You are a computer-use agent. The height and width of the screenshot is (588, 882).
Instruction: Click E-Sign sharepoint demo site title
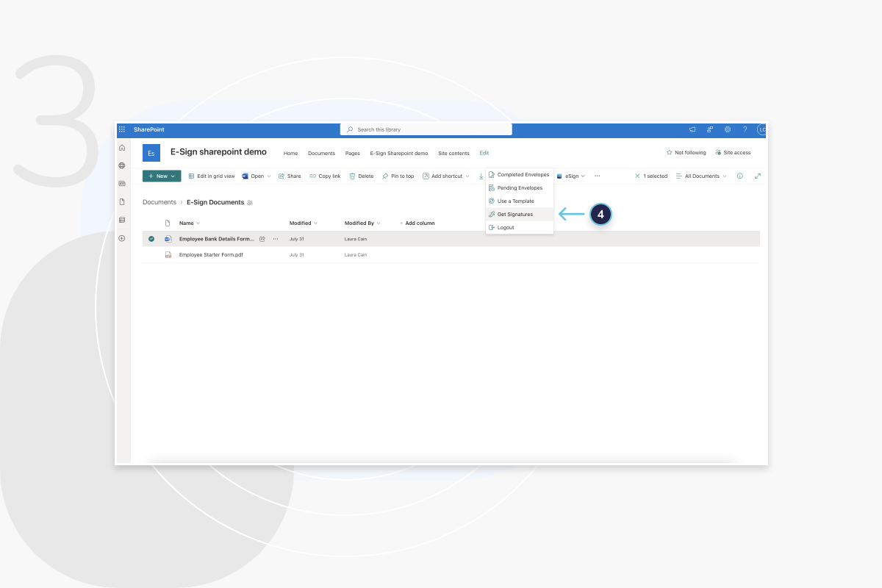218,152
